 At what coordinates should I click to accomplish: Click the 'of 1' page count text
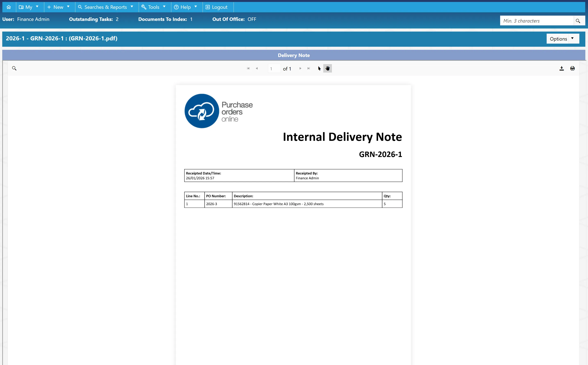(287, 69)
